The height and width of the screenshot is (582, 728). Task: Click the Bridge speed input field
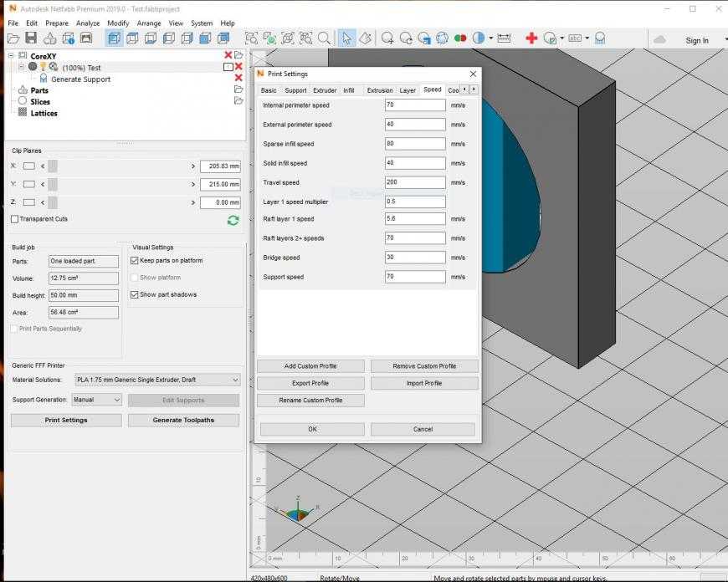click(x=415, y=258)
